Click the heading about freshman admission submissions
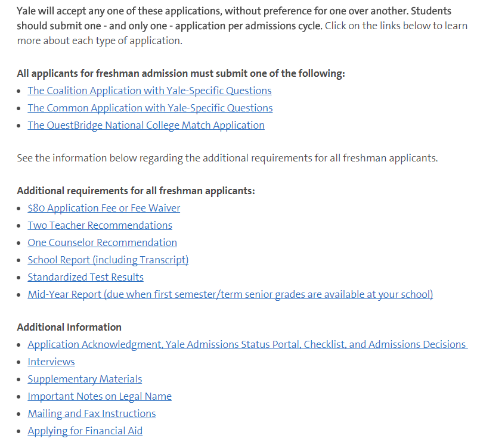The width and height of the screenshot is (477, 448). pos(181,74)
